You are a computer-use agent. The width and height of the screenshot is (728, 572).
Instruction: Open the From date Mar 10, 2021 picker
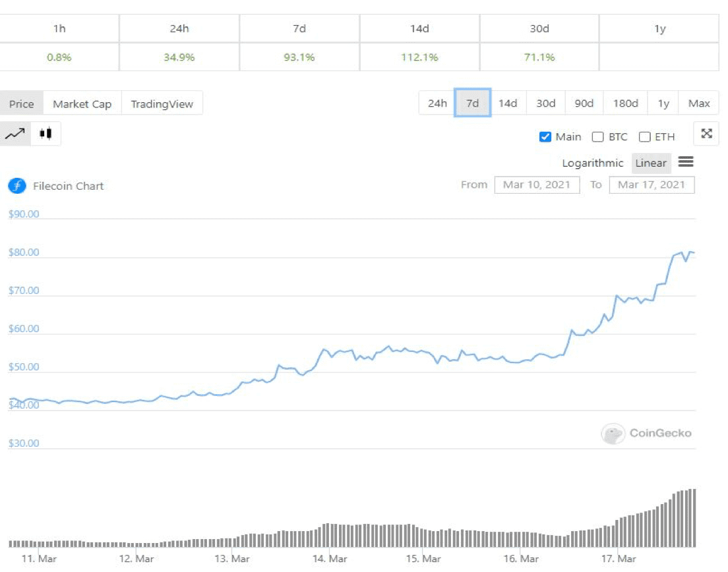pos(537,185)
